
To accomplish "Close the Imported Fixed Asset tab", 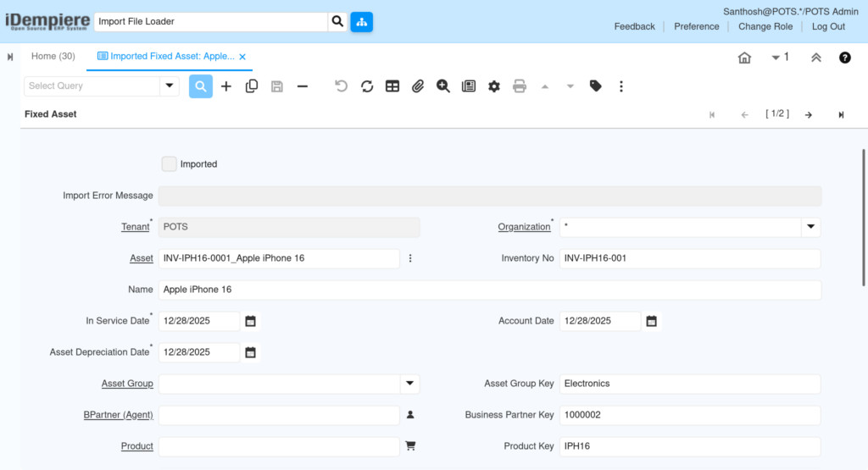I will 242,57.
